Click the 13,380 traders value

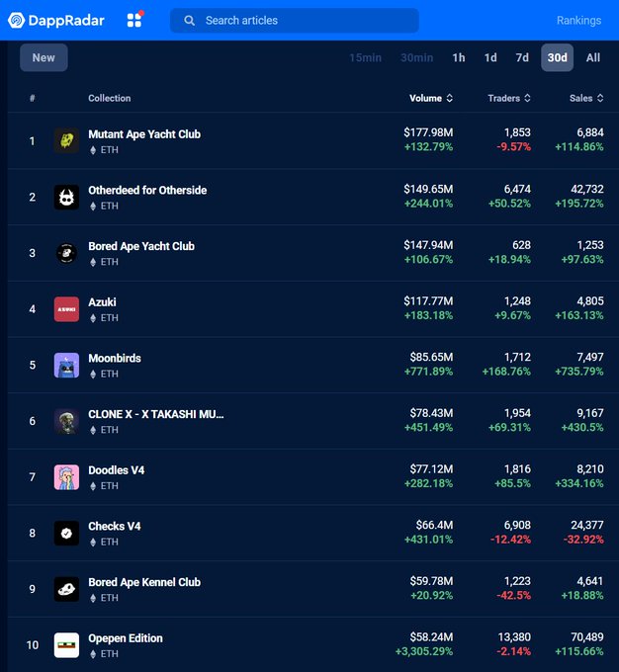(514, 637)
